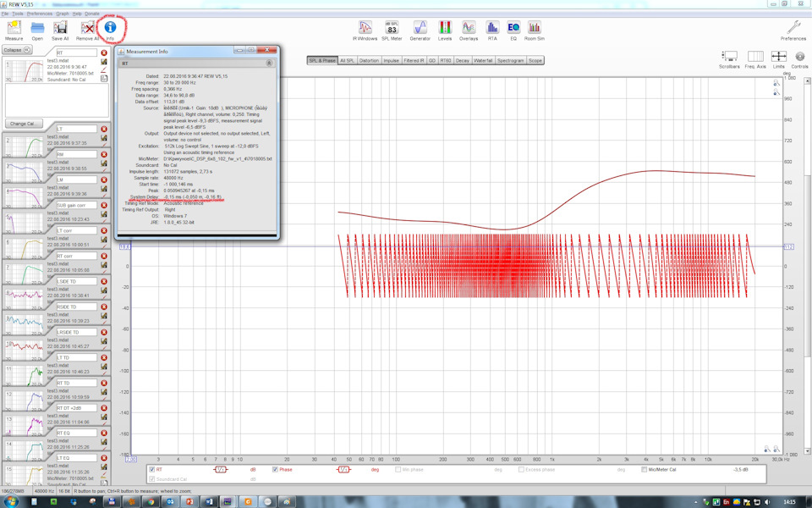Open the EQ window
The width and height of the screenshot is (812, 508).
point(513,30)
